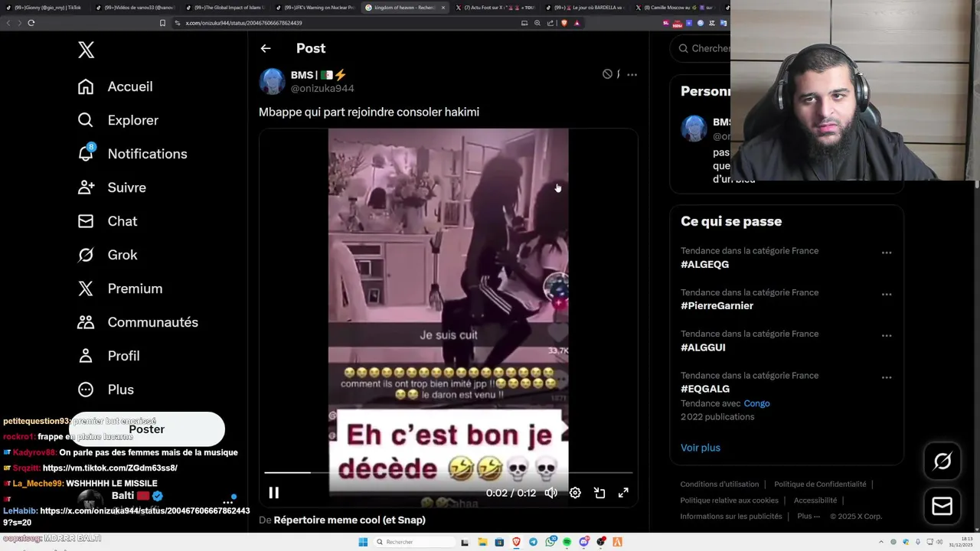Open Telegram from the taskbar

pyautogui.click(x=533, y=542)
